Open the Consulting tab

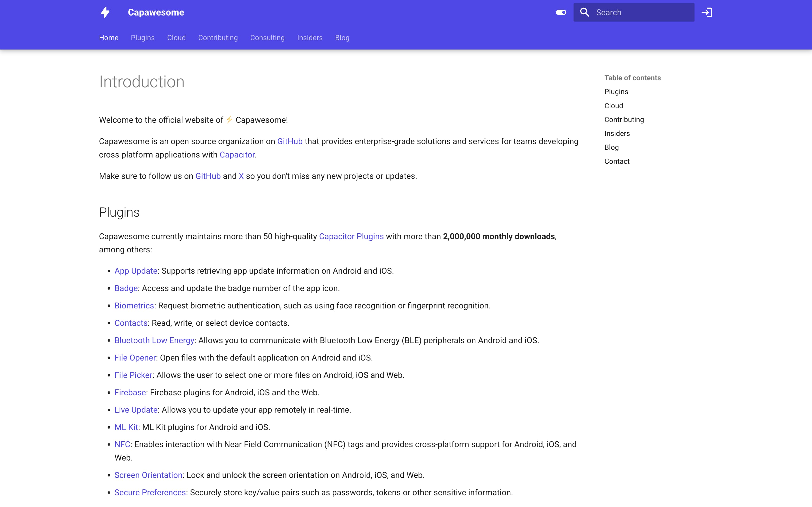(267, 38)
